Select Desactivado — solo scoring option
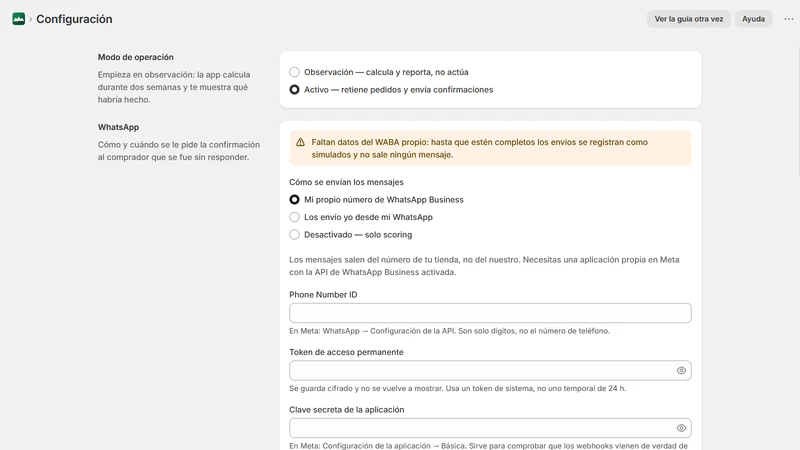This screenshot has width=800, height=450. [x=294, y=235]
